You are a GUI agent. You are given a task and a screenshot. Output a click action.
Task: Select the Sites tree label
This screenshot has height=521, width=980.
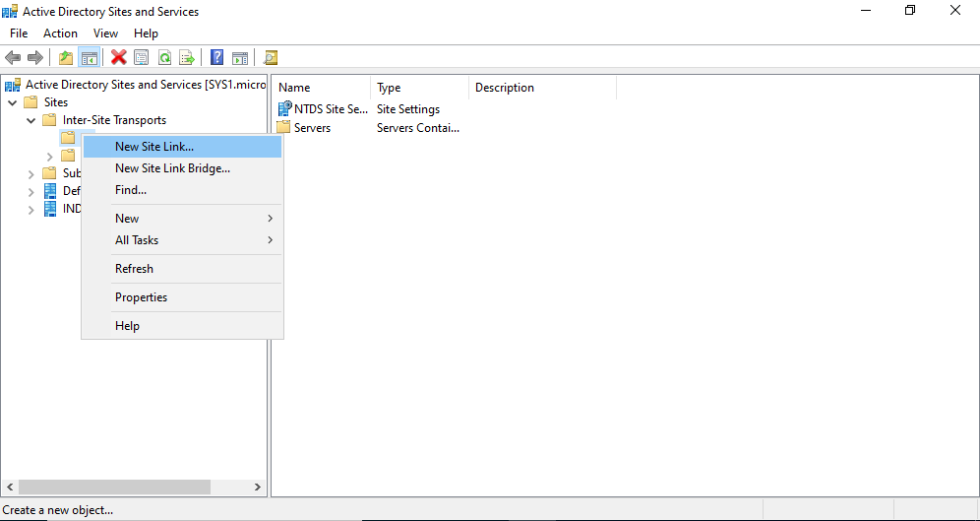56,102
